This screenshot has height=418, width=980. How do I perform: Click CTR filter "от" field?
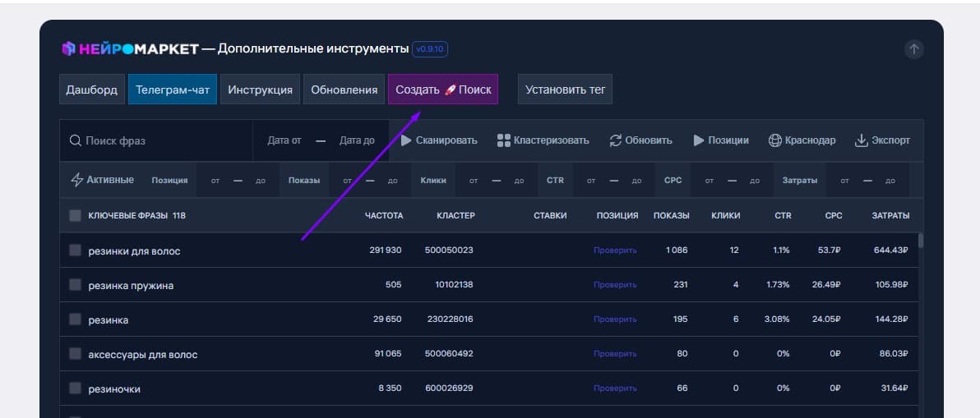coord(590,181)
